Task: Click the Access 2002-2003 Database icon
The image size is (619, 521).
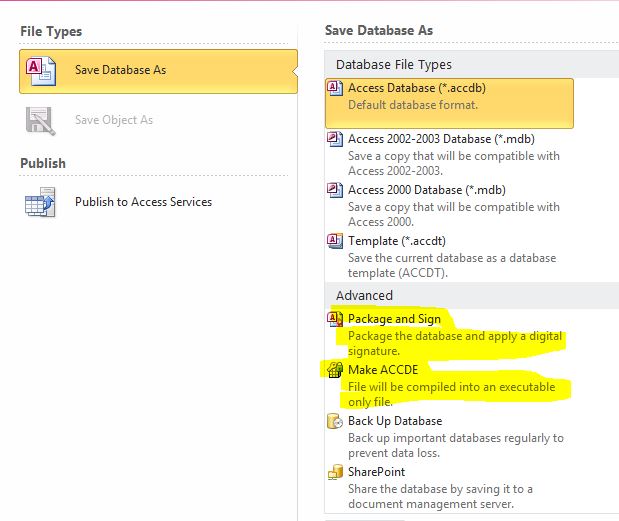Action: (335, 139)
